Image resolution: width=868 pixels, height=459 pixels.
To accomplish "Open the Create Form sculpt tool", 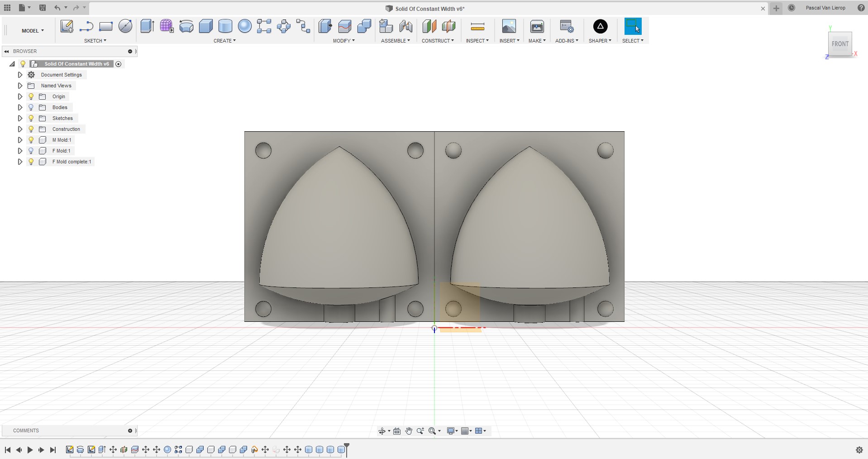I will (x=167, y=26).
